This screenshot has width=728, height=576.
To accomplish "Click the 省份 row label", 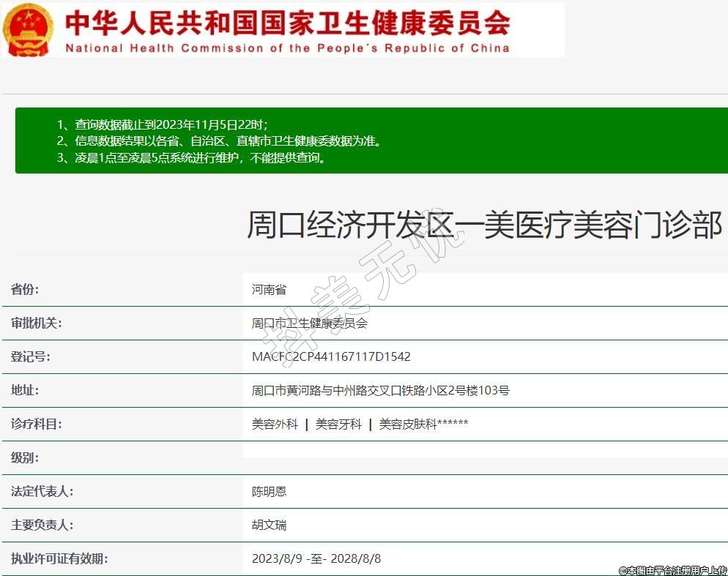I will coord(25,289).
